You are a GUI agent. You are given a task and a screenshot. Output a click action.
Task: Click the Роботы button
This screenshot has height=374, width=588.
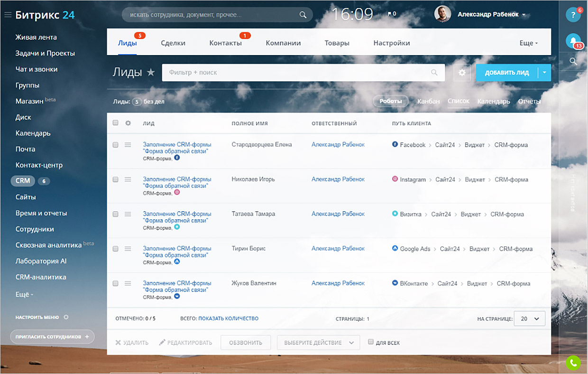(x=391, y=101)
